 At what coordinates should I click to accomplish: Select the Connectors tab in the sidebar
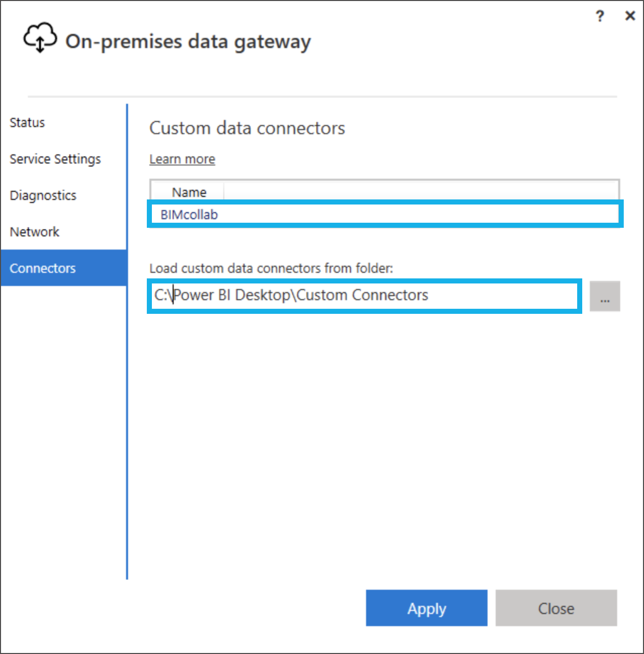(64, 268)
